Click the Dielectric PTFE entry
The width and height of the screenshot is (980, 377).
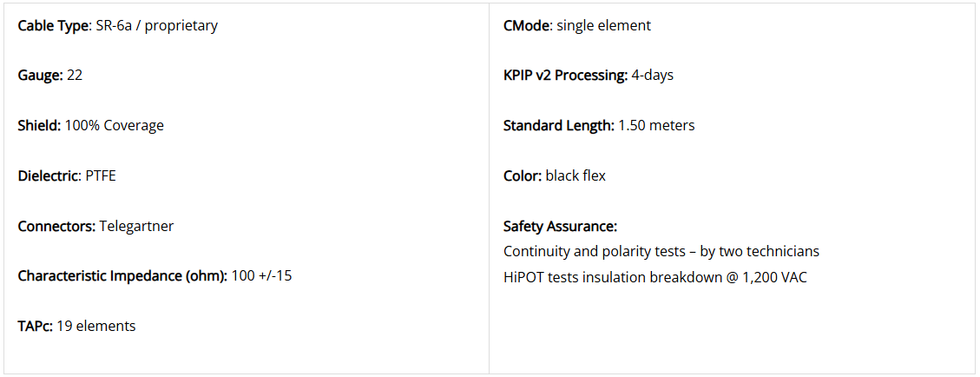pos(67,175)
